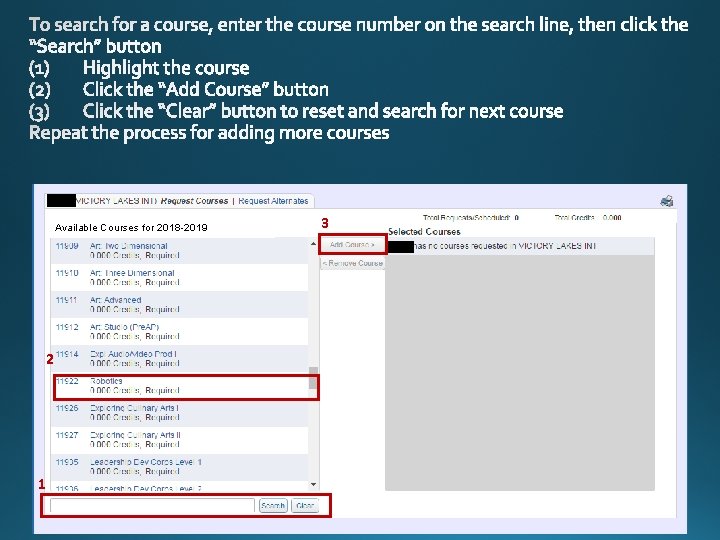Screen dimensions: 720x540
Task: Select course 11910 Art: Three Dimensional
Action: [x=180, y=278]
